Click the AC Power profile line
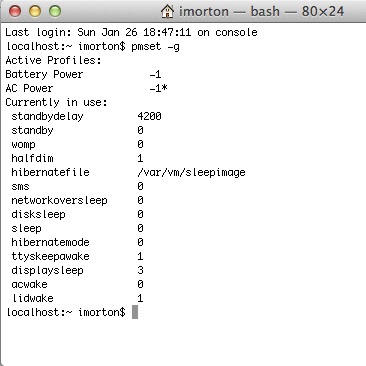The image size is (366, 366). click(86, 88)
